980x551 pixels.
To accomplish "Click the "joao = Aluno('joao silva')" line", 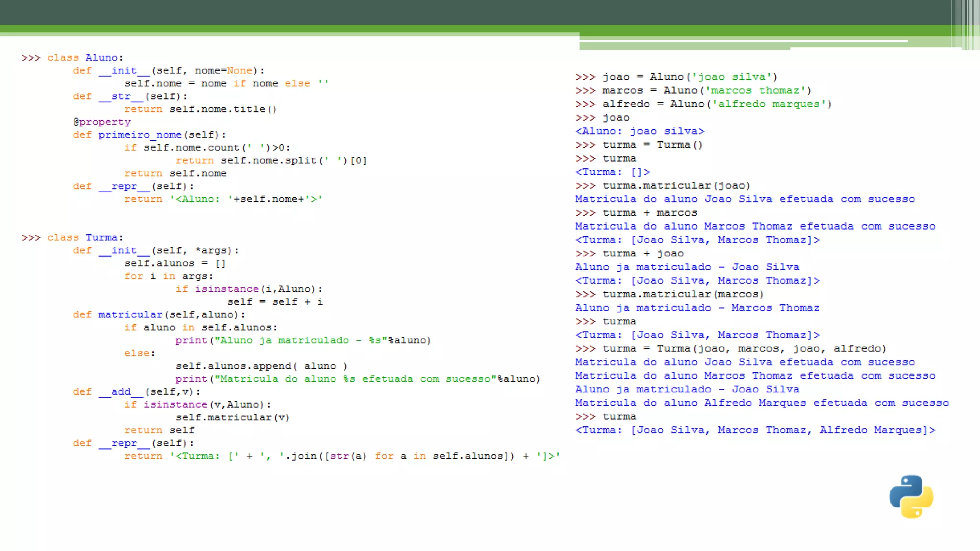I will point(689,77).
